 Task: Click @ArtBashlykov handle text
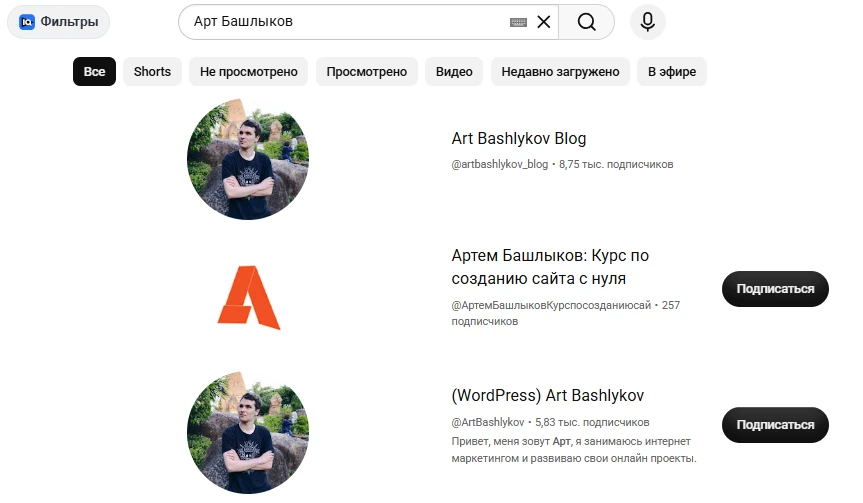(x=488, y=423)
